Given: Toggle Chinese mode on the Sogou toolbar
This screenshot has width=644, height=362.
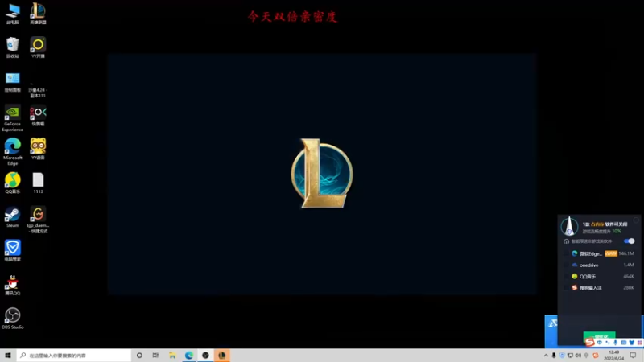Looking at the screenshot, I should pos(599,343).
